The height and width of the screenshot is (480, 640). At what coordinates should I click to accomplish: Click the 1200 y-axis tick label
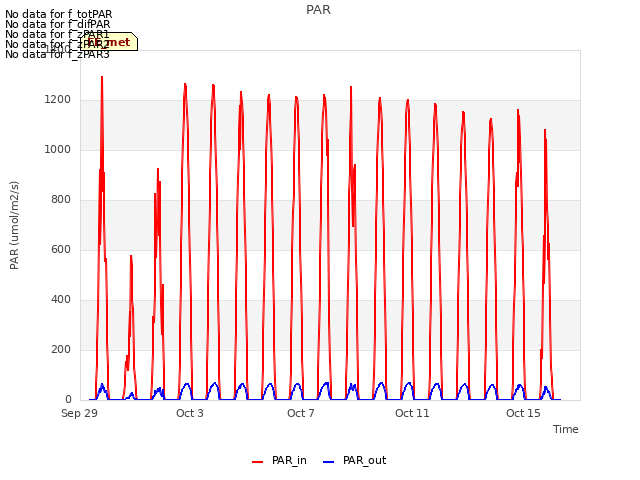pyautogui.click(x=58, y=100)
